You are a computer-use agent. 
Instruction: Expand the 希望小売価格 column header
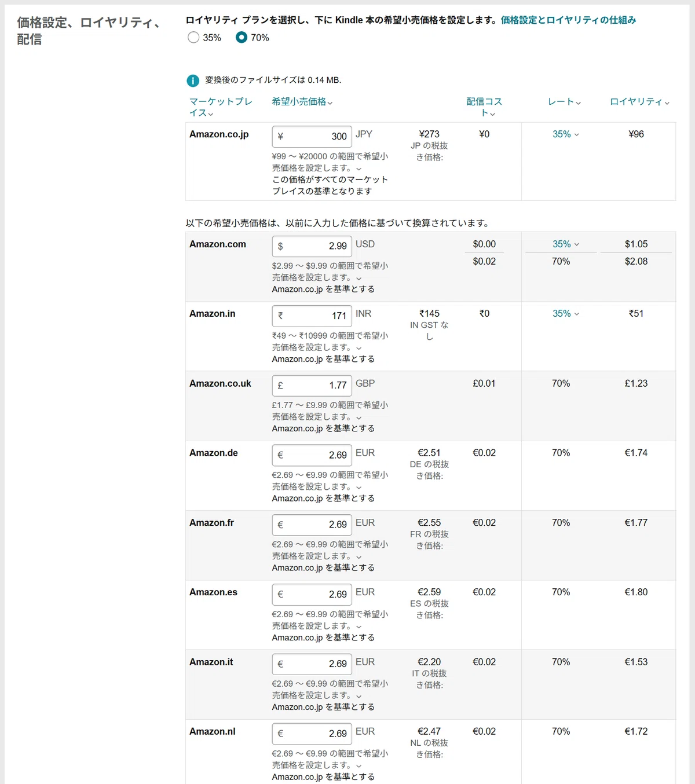302,102
